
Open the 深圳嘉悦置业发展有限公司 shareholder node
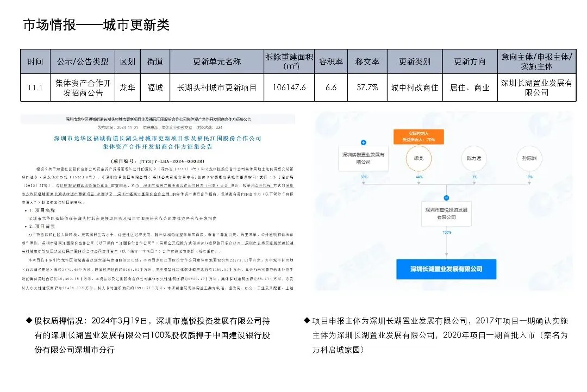[x=363, y=158]
